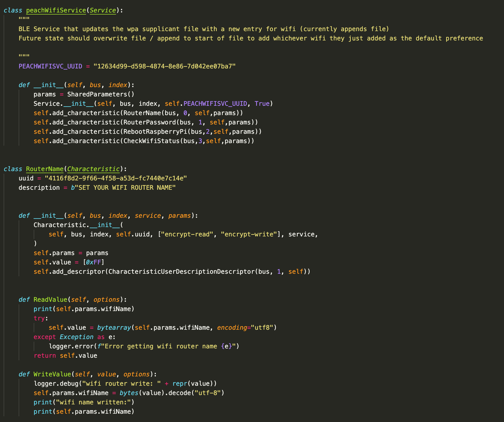Click the Characteristic base class reference

coord(93,169)
